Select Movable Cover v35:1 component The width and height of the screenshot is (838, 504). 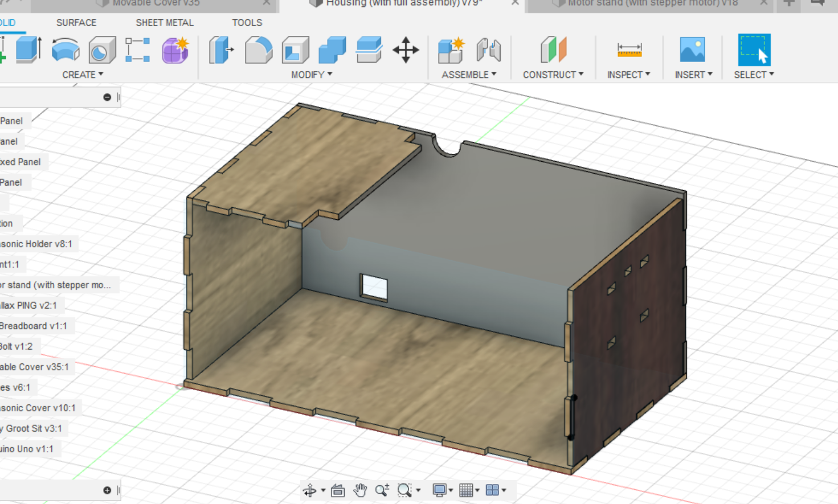pos(34,367)
